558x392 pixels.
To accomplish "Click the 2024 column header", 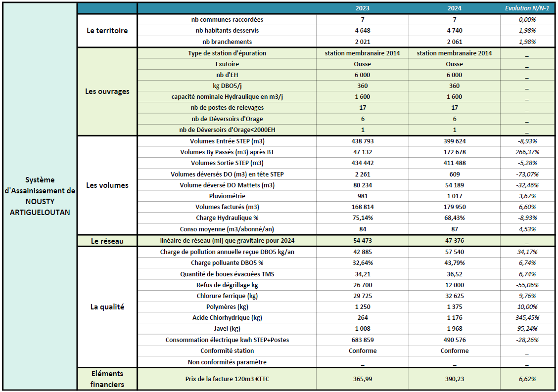I will click(x=454, y=8).
